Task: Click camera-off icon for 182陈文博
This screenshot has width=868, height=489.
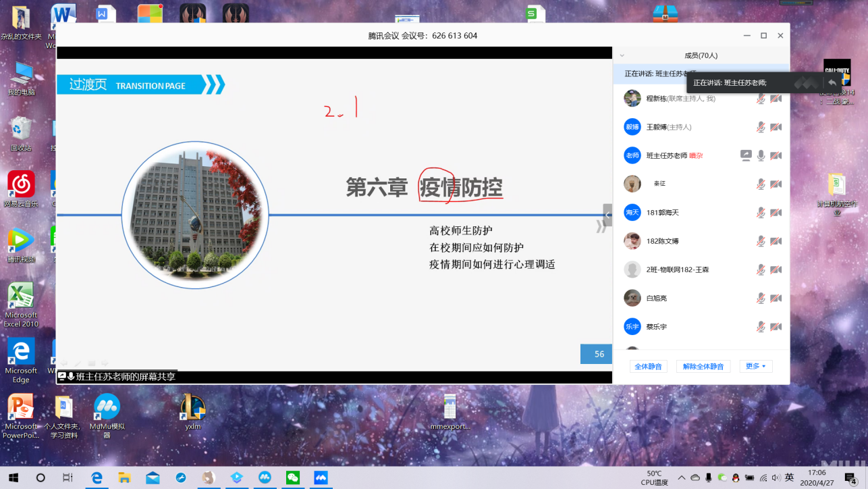Action: (776, 241)
